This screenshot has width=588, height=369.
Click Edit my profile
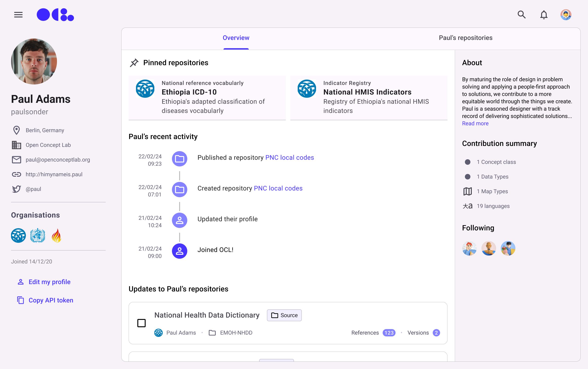(x=49, y=282)
